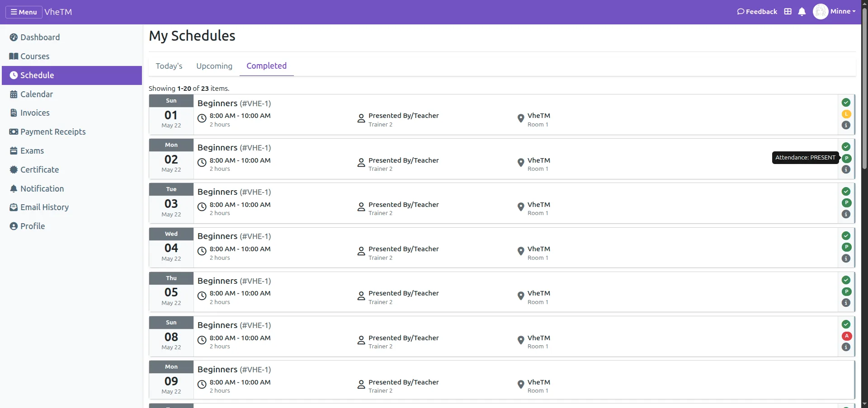Open info icon for May 08 session
This screenshot has width=868, height=408.
pyautogui.click(x=846, y=347)
